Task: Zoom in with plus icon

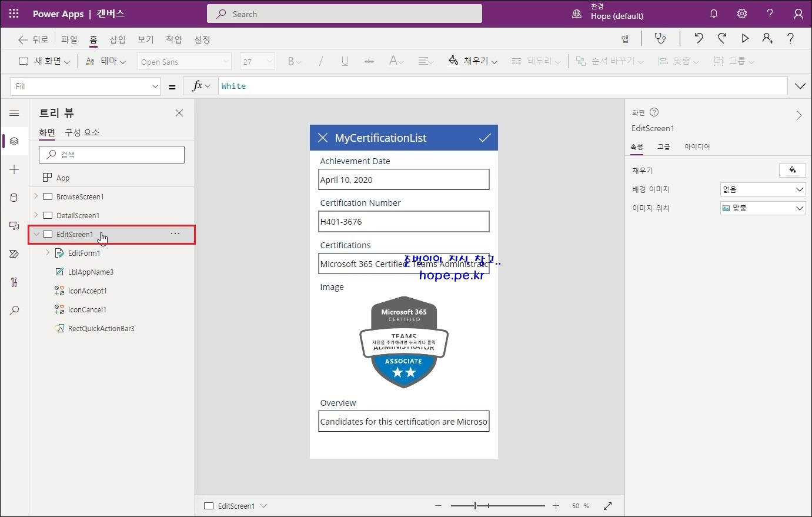Action: pos(556,506)
